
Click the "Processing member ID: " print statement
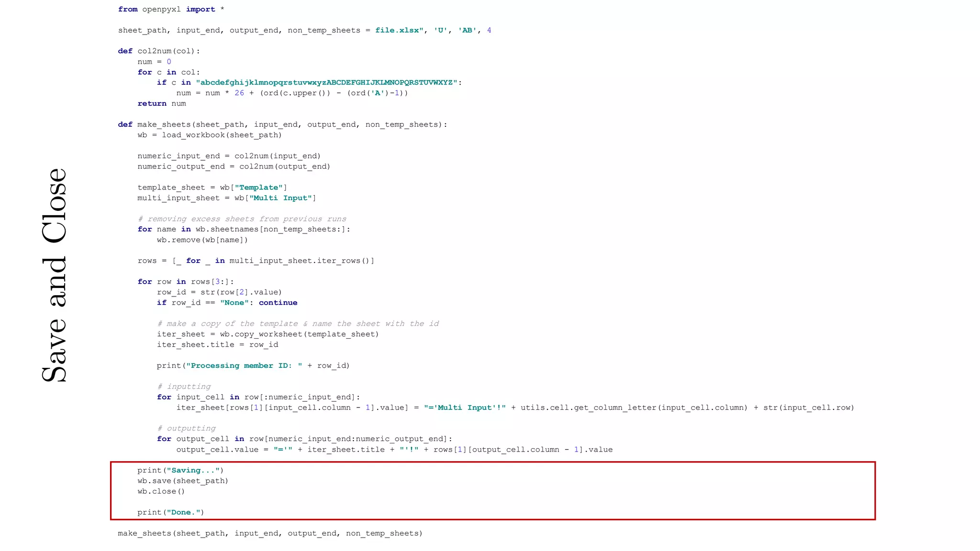[x=253, y=366]
